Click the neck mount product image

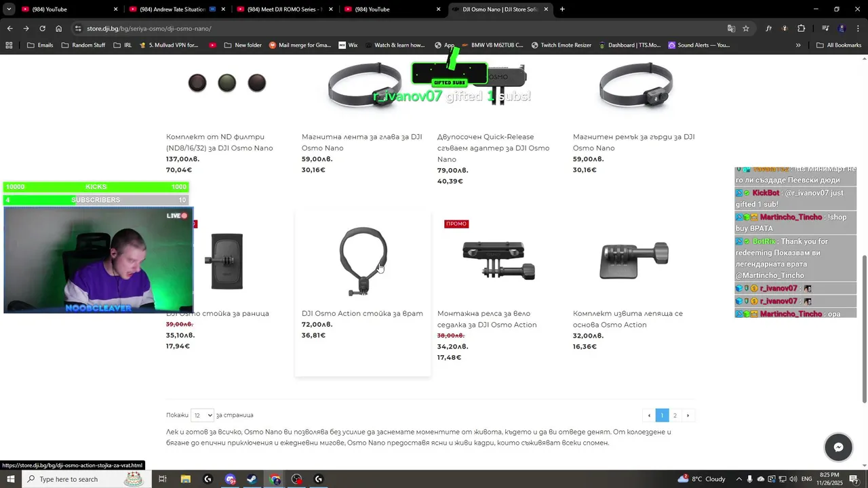point(363,262)
